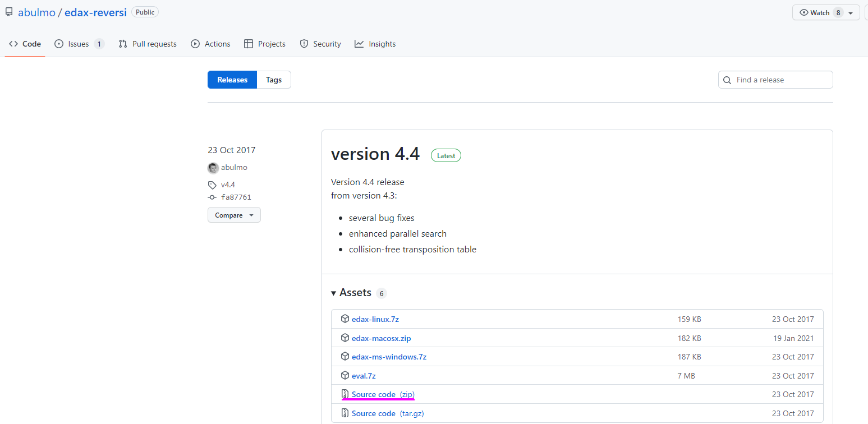Click the 19 Jan 2021 date of edax-macosx.zip
This screenshot has height=424, width=868.
point(793,338)
